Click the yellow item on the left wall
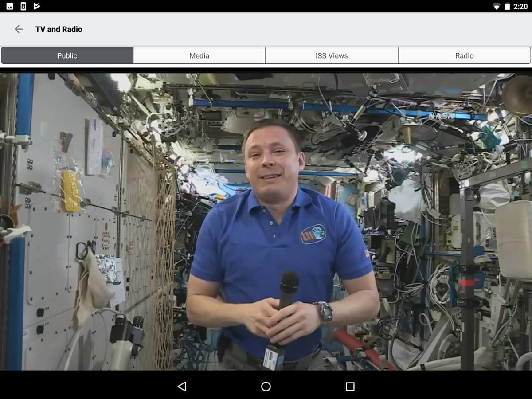The height and width of the screenshot is (399, 532). pyautogui.click(x=70, y=191)
